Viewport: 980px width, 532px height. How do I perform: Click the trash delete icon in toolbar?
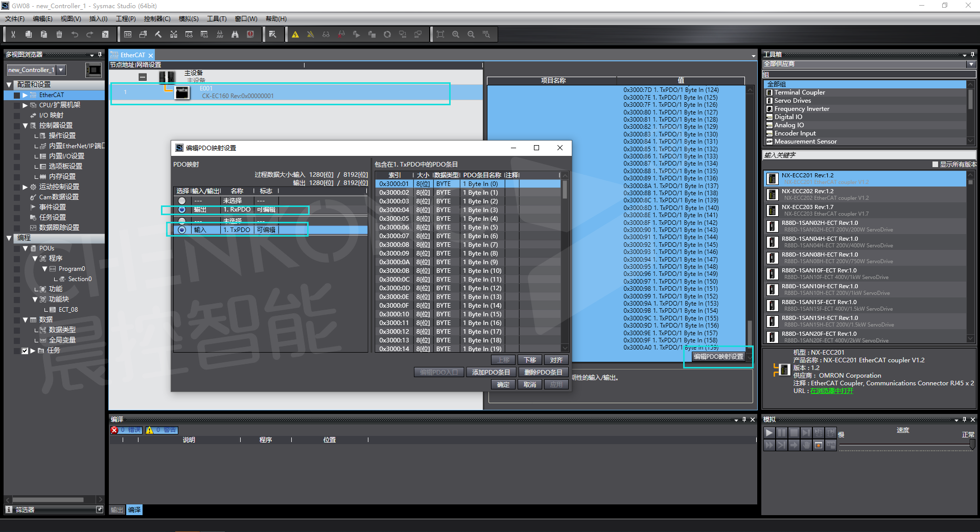point(59,35)
